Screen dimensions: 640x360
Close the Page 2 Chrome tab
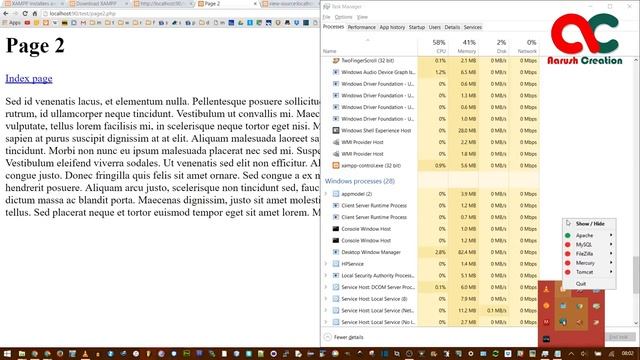point(256,4)
